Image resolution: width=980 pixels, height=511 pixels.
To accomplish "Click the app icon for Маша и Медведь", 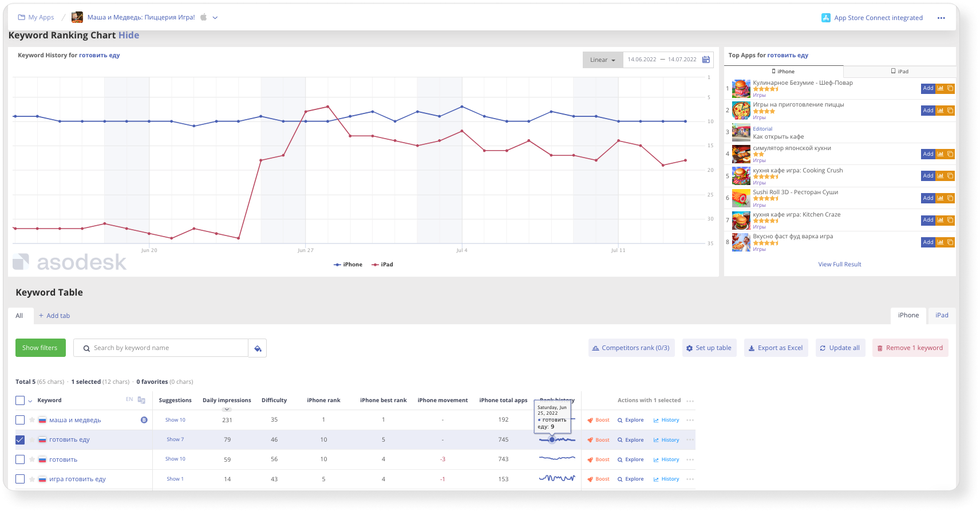I will [77, 17].
